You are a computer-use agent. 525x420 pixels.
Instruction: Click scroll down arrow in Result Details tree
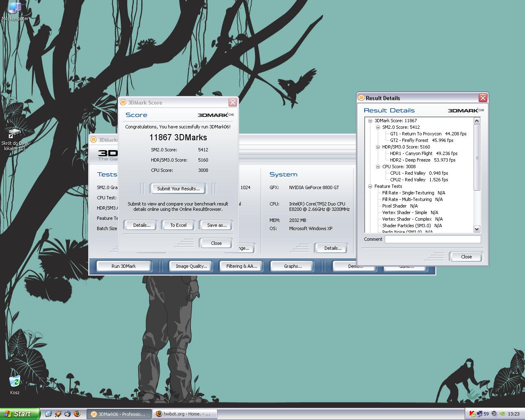477,229
